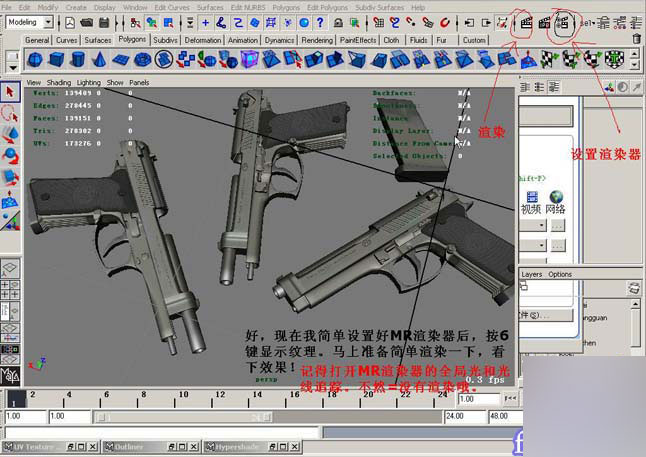Choose the Select arrow tool
The height and width of the screenshot is (457, 646).
click(10, 92)
